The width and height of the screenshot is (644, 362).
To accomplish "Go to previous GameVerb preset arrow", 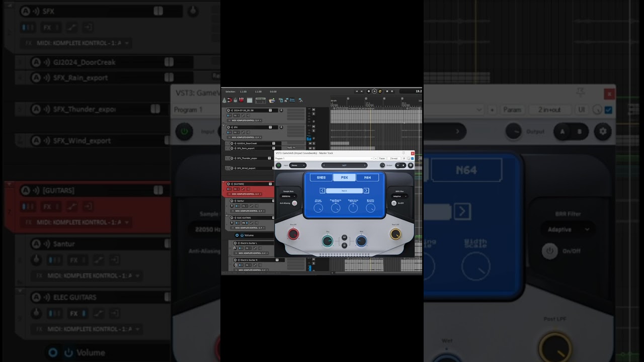I will 324,165.
